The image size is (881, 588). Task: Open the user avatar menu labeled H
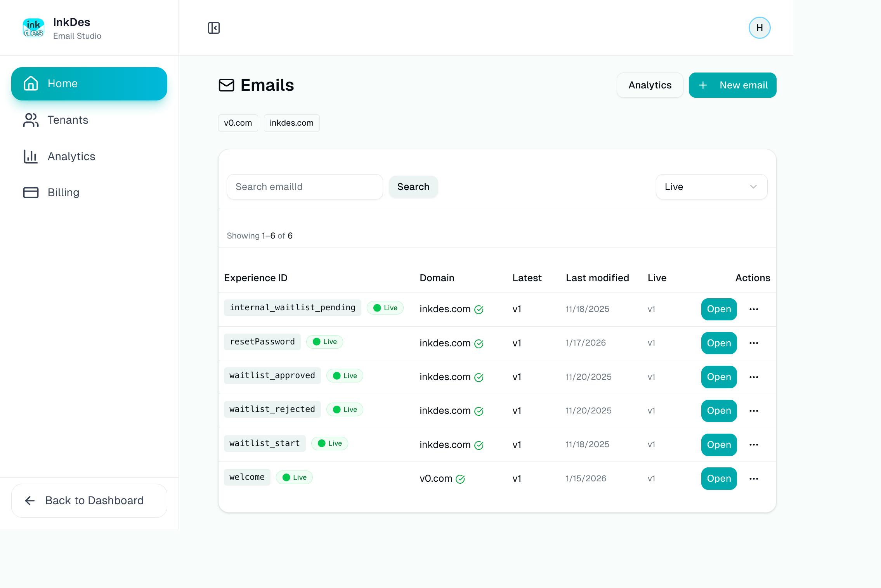(759, 28)
